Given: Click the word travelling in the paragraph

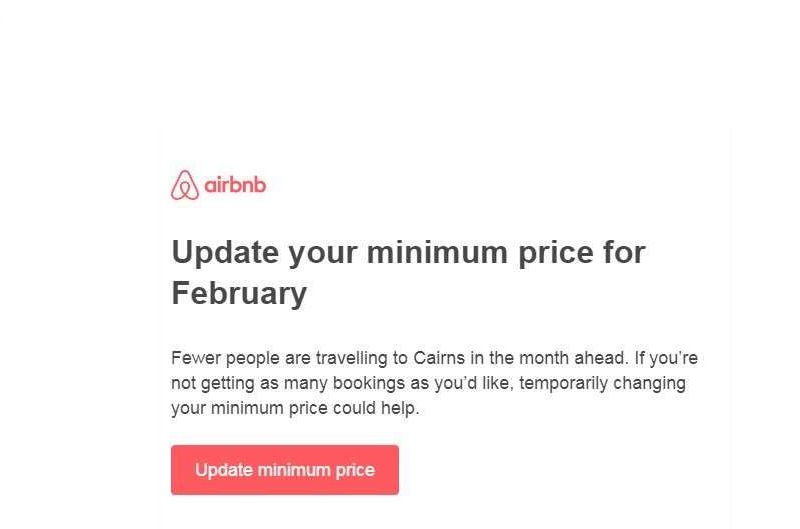Looking at the screenshot, I should [x=352, y=359].
